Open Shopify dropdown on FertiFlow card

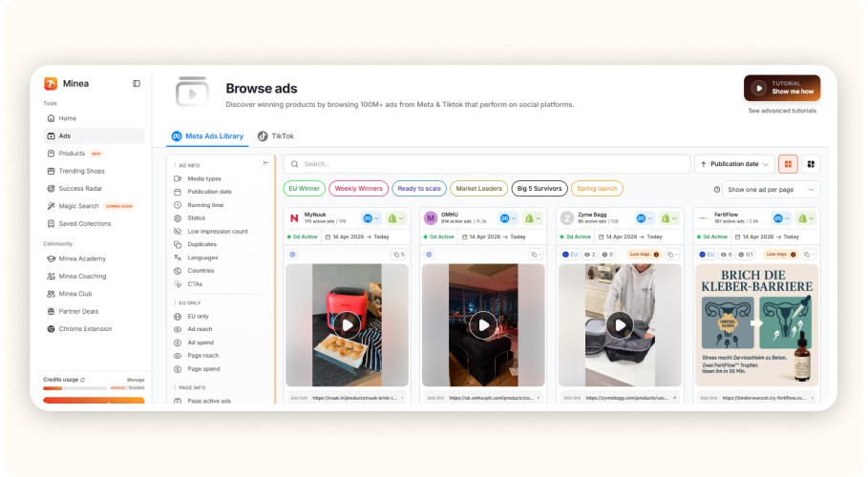coord(805,218)
